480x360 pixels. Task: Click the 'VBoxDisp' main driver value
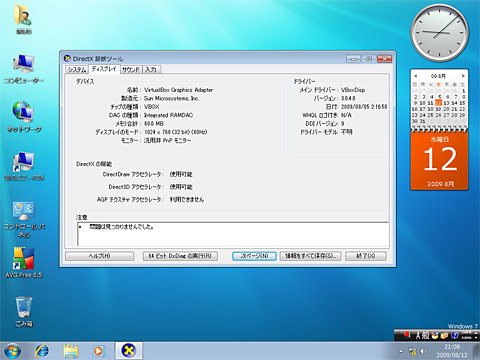coord(353,90)
